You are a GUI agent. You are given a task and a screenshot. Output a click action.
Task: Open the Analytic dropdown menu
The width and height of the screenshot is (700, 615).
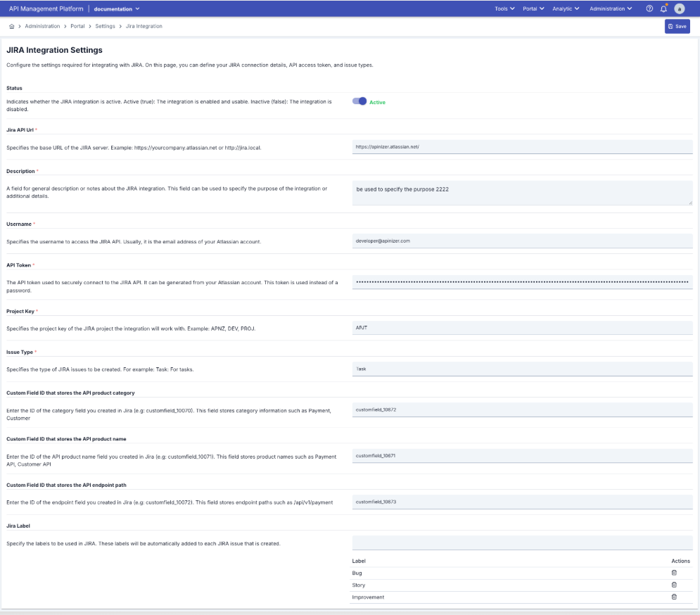tap(566, 9)
